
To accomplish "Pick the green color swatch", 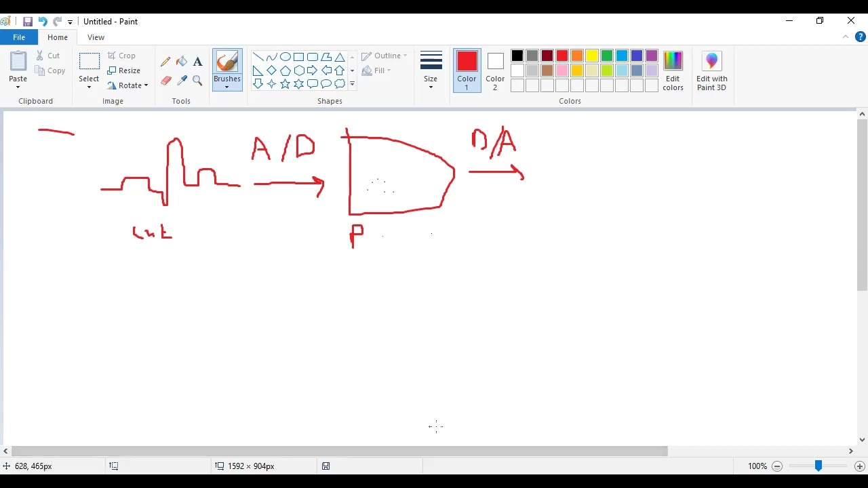I will 607,56.
